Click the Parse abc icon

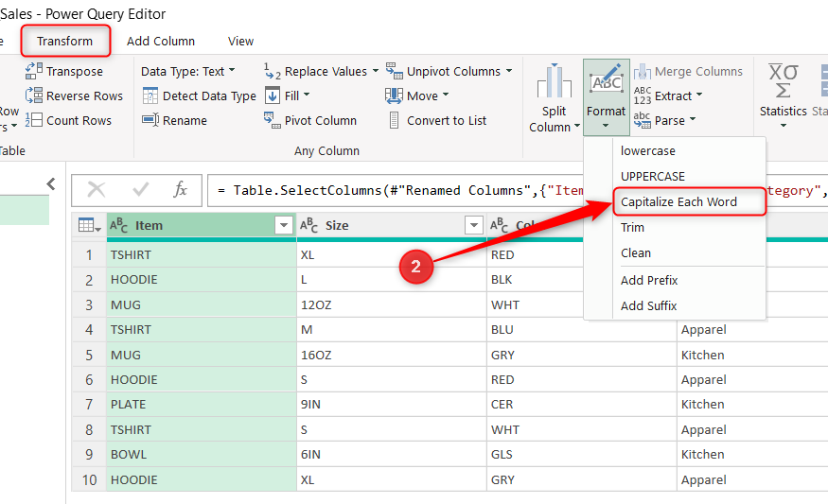pyautogui.click(x=643, y=120)
